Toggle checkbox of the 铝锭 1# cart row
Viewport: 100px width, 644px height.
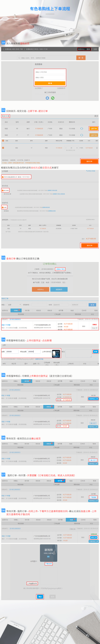(3, 148)
